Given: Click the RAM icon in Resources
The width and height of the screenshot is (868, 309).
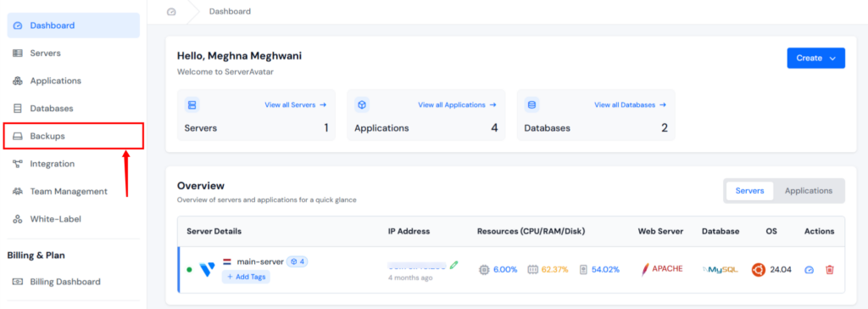Looking at the screenshot, I should 533,270.
